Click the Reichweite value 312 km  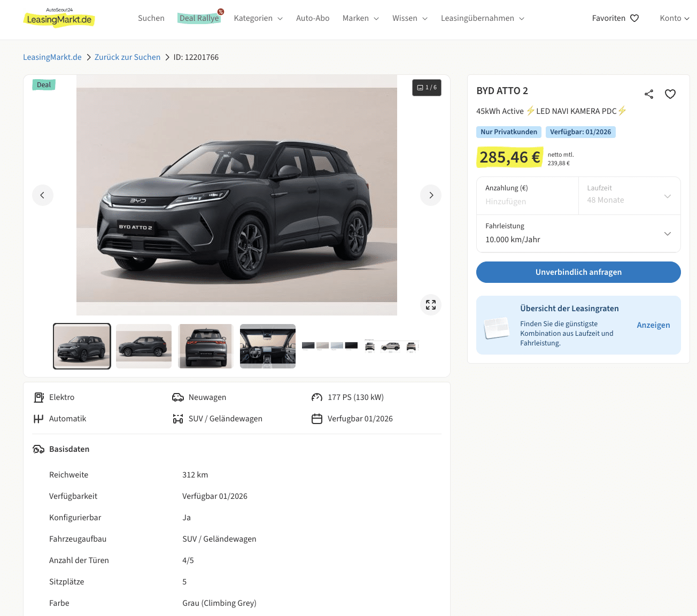[x=195, y=475]
